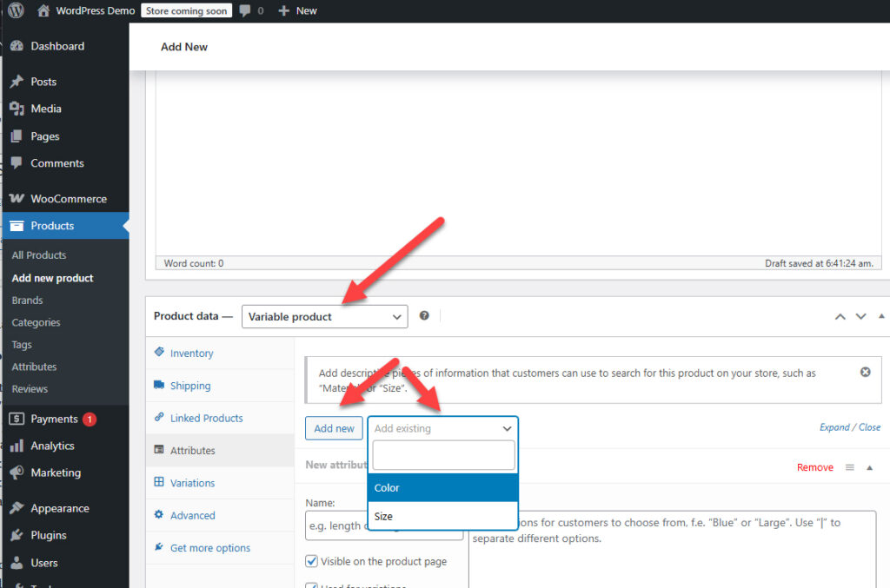Click the Dashboard gauge icon
Screen dimensions: 890x588
point(17,46)
